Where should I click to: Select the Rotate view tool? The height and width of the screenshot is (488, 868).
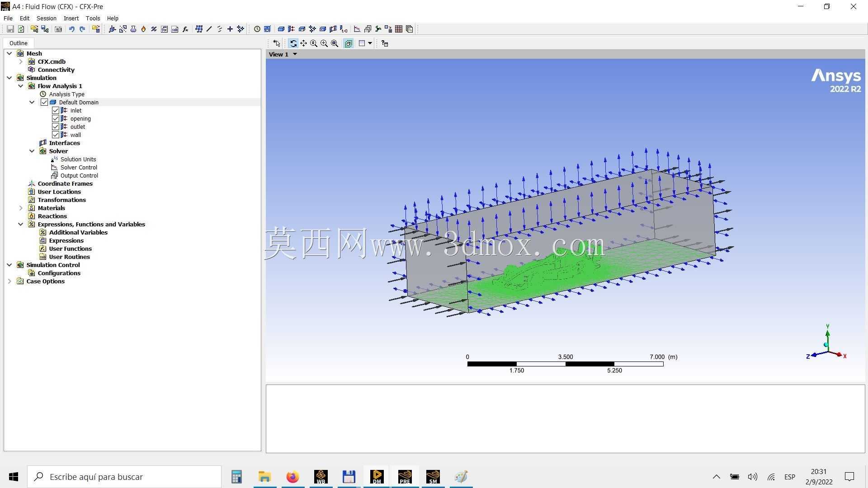coord(293,43)
